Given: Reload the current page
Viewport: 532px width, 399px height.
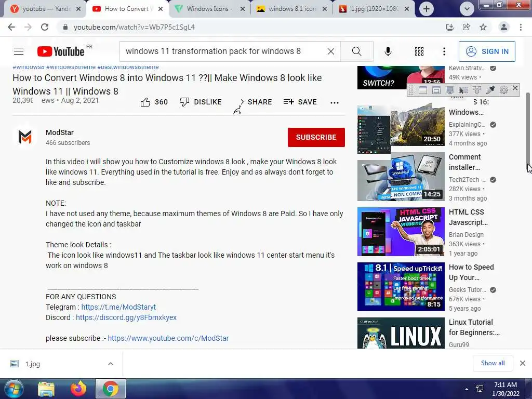Looking at the screenshot, I should pyautogui.click(x=45, y=27).
